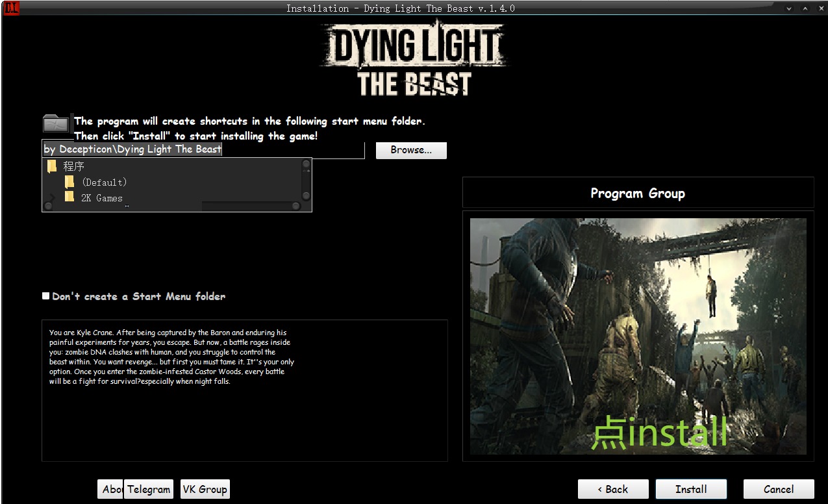Screen dimensions: 828x504
Task: Click the 2K Games folder icon
Action: [69, 197]
